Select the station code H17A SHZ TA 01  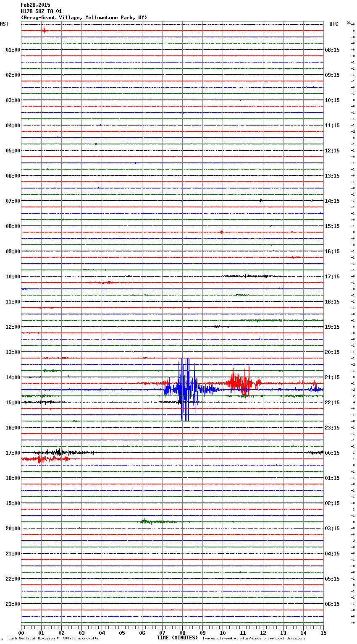[x=41, y=11]
